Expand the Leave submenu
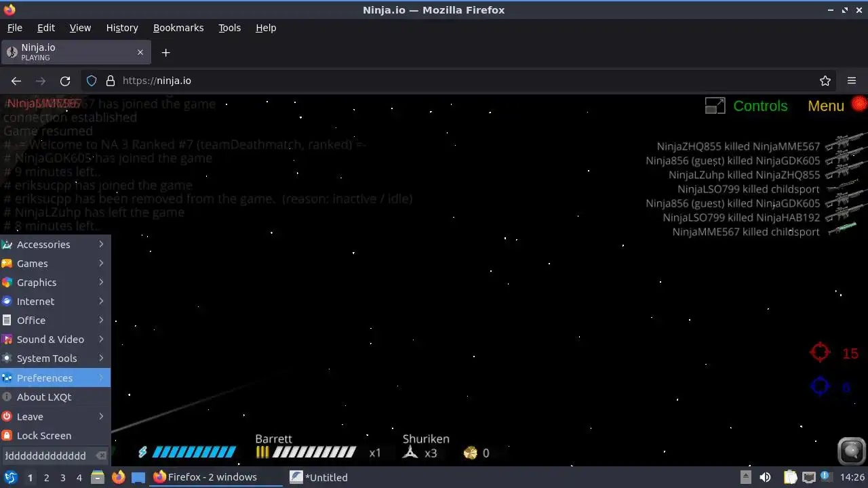Viewport: 868px width, 488px height. pyautogui.click(x=55, y=416)
